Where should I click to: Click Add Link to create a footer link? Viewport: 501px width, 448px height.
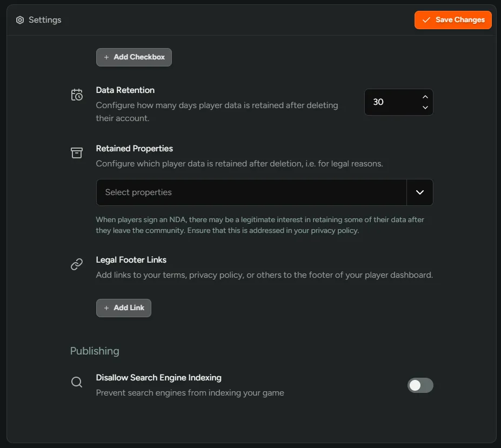(123, 307)
